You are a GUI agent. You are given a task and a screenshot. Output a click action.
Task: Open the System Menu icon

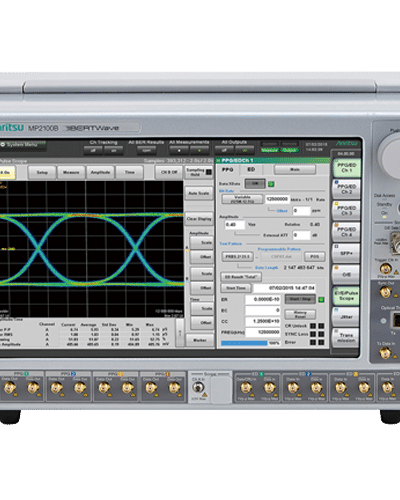[x=3, y=145]
